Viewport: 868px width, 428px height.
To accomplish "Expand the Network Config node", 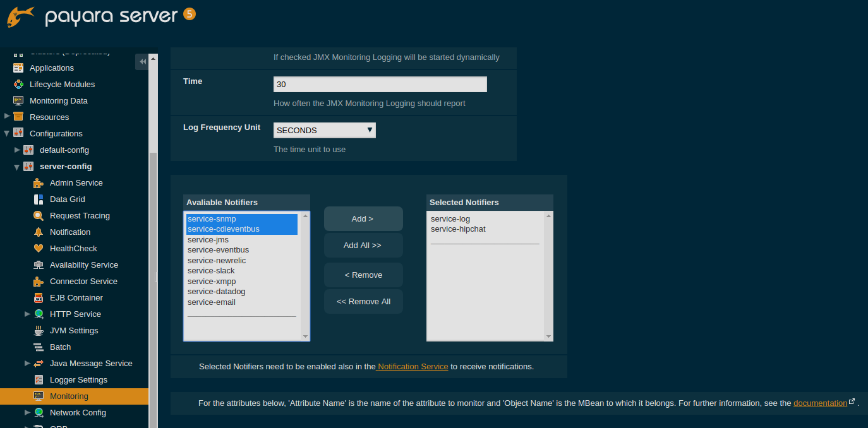I will click(27, 412).
